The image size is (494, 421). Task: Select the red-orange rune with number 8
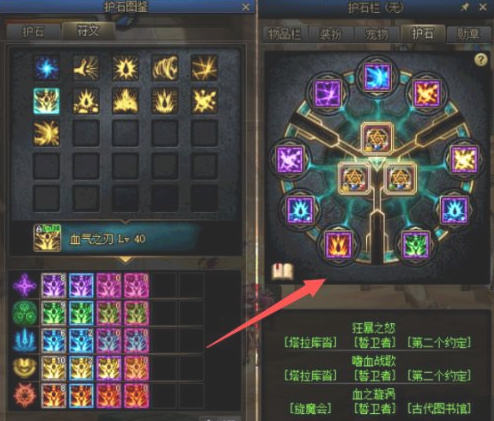point(54,396)
